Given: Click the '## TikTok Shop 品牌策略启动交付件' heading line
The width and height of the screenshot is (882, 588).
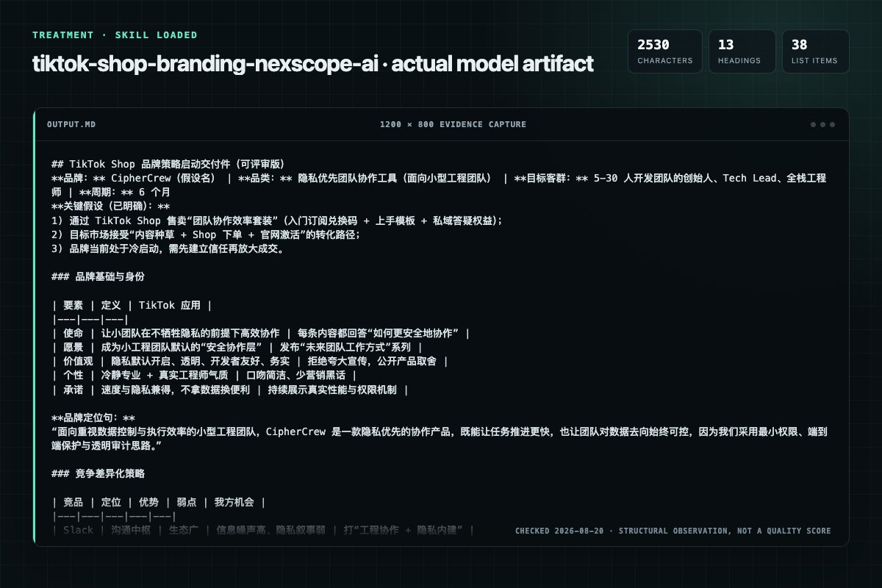Looking at the screenshot, I should click(168, 164).
